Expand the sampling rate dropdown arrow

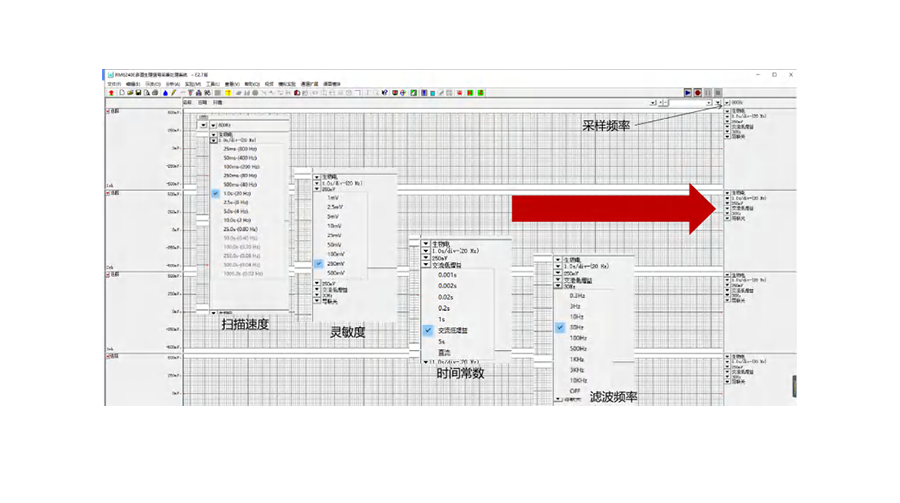tap(728, 102)
